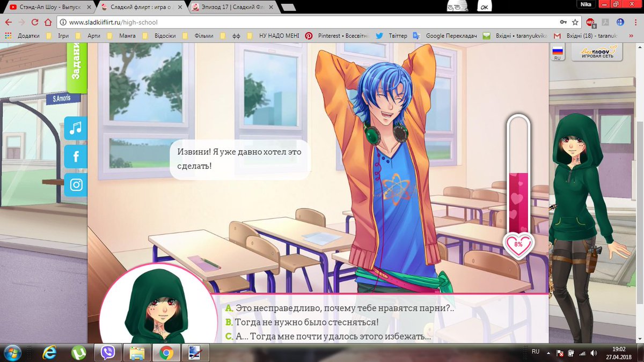Open the Твіттер bookmark
Image resolution: width=644 pixels, height=362 pixels.
(391, 36)
